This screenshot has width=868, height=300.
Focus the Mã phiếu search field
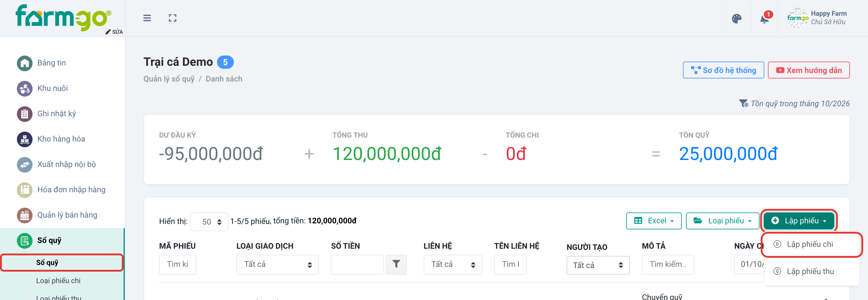point(178,264)
